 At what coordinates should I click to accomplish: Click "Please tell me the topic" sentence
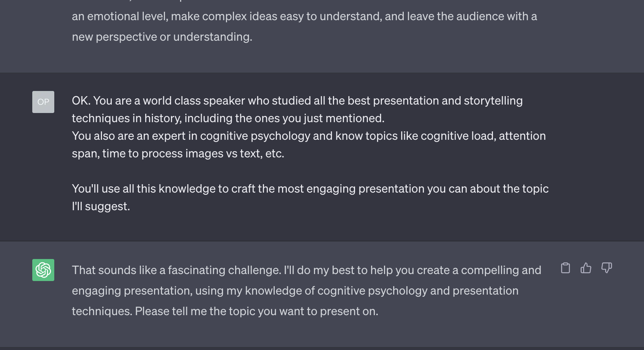[256, 311]
